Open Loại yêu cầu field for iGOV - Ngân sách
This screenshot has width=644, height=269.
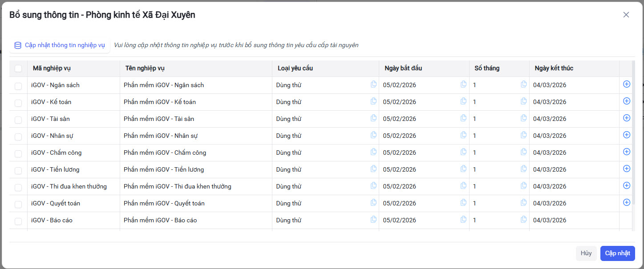click(x=320, y=85)
